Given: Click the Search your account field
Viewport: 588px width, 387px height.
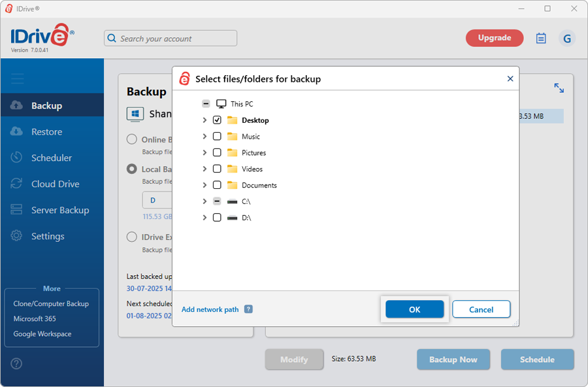Looking at the screenshot, I should (171, 39).
